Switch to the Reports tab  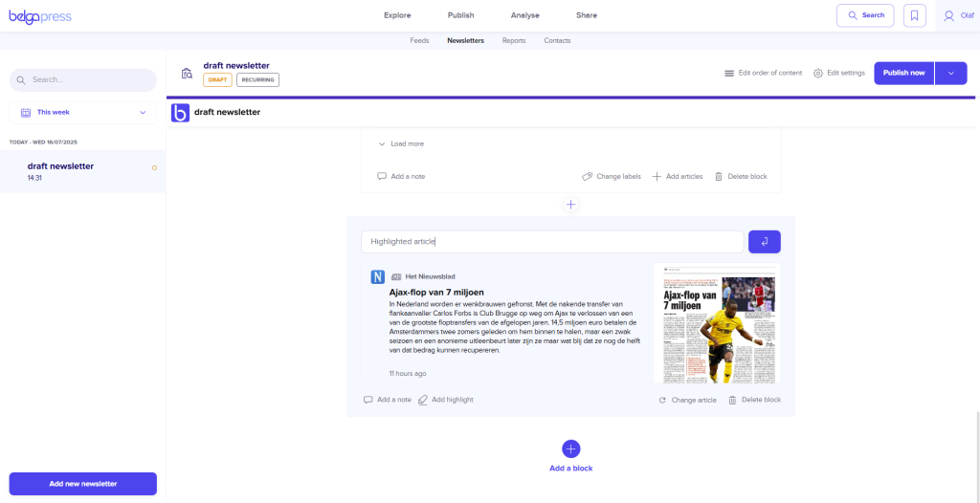click(514, 41)
